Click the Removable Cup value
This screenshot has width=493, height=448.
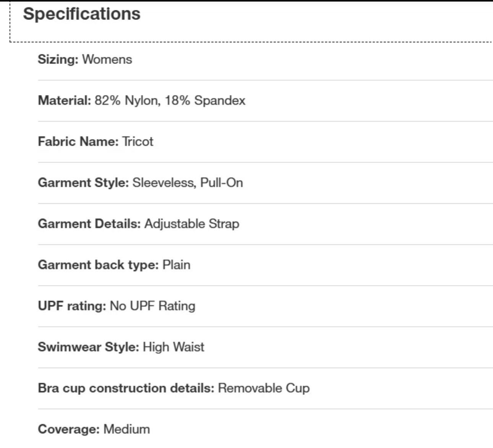click(264, 388)
